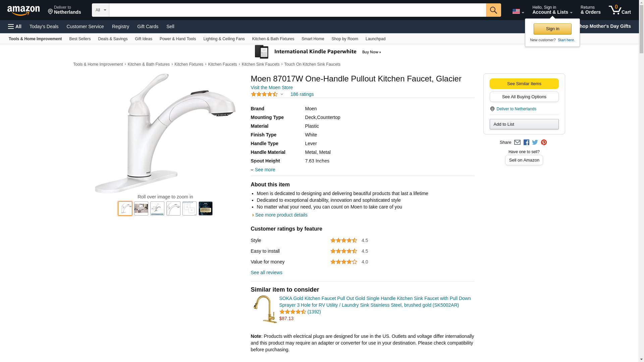This screenshot has width=644, height=362.
Task: Open the search category All dropdown
Action: coord(100,10)
